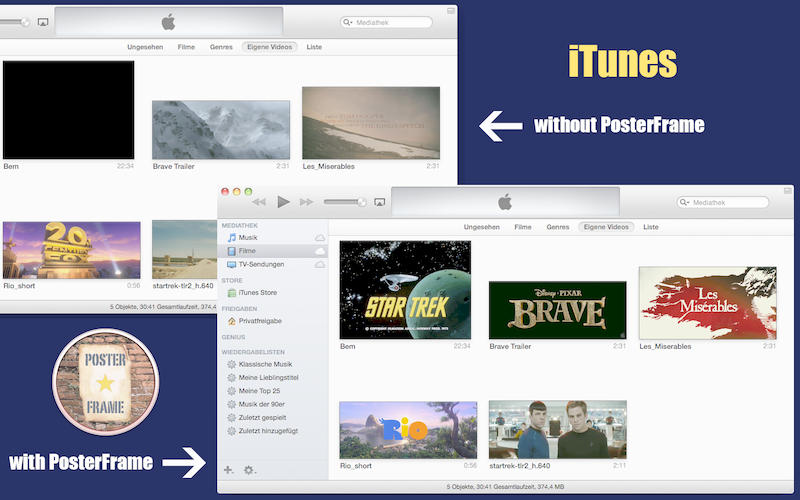The width and height of the screenshot is (800, 500).
Task: Click the play button in front iTunes window
Action: click(x=283, y=202)
